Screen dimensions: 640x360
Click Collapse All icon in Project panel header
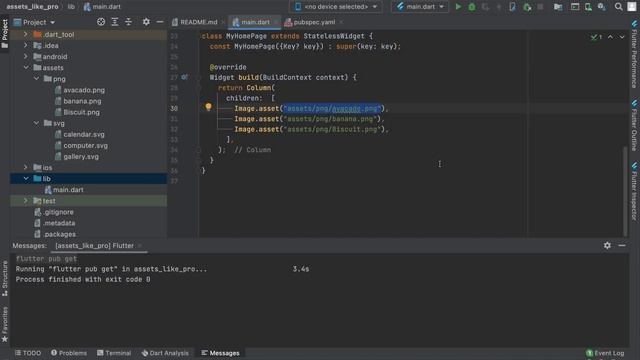pyautogui.click(x=128, y=22)
